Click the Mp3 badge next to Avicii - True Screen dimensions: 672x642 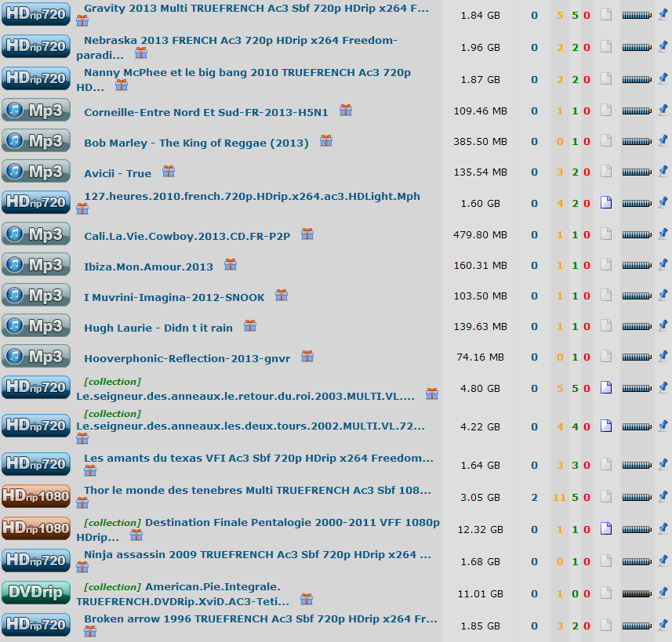click(x=35, y=172)
